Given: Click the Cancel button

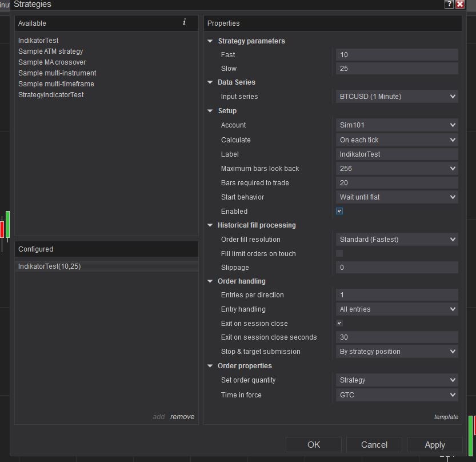Looking at the screenshot, I should [374, 445].
